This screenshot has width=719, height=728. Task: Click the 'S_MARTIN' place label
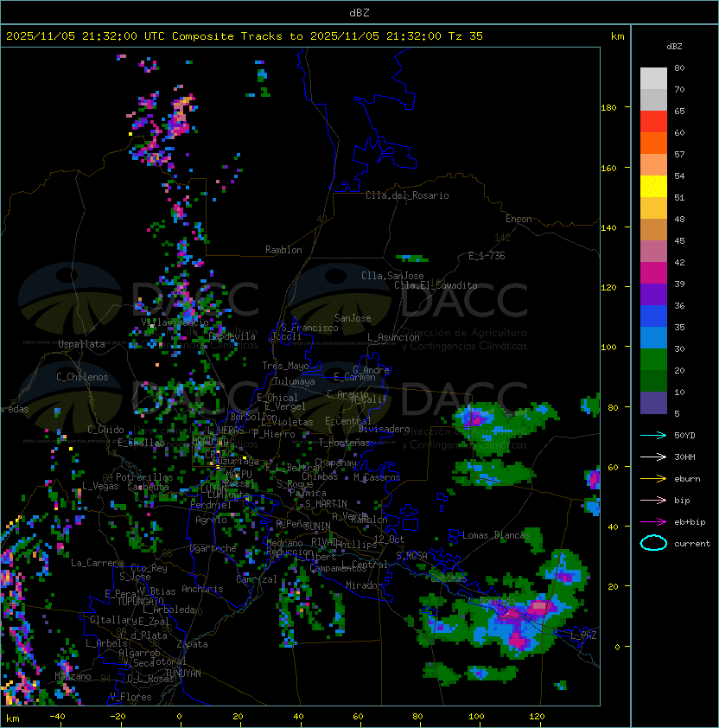click(326, 504)
